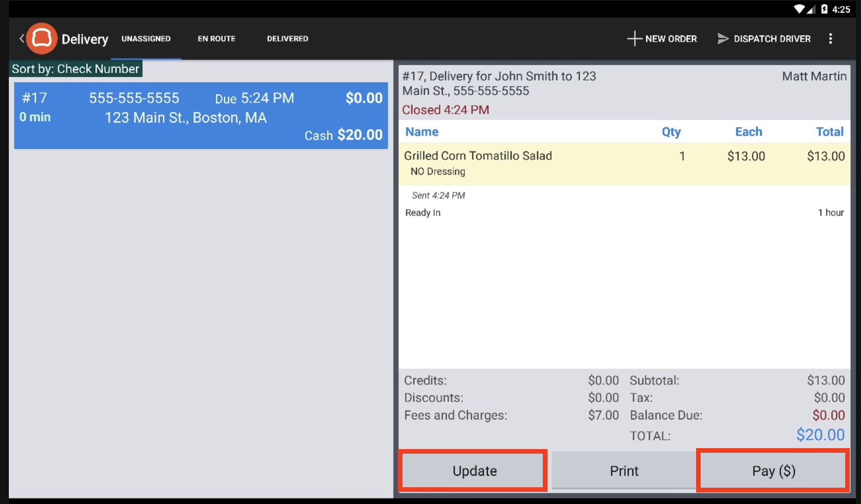Tap the Wi-Fi icon in the status bar

[x=799, y=8]
